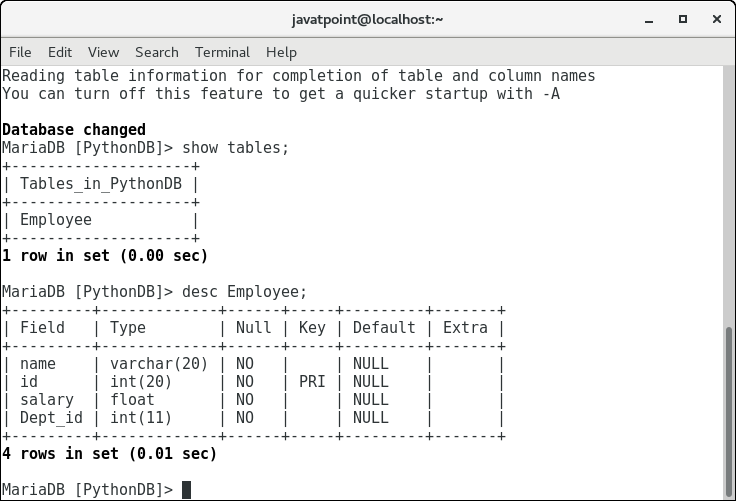Click the javatpoint@localhost title bar text

[367, 19]
